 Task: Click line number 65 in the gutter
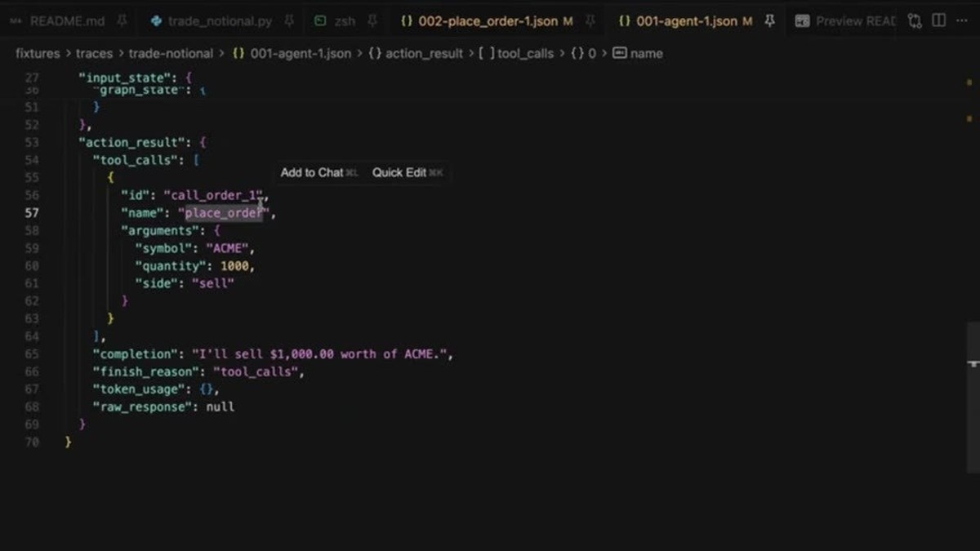32,354
